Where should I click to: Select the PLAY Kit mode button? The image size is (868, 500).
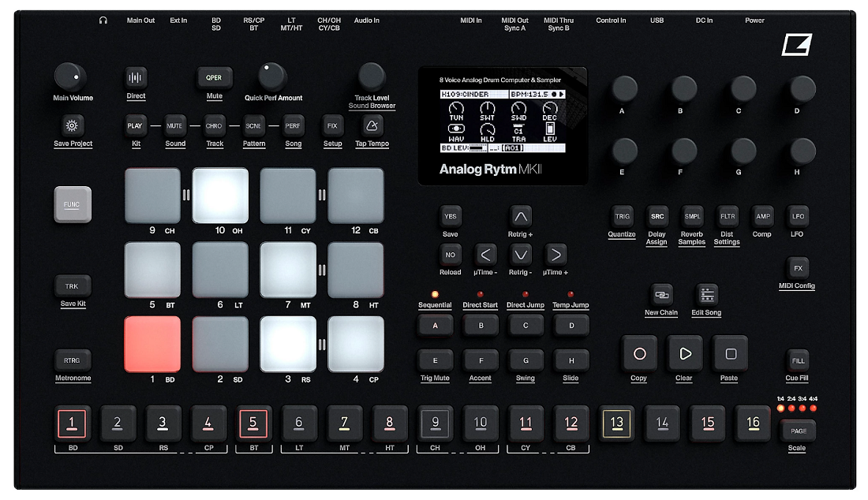(135, 125)
